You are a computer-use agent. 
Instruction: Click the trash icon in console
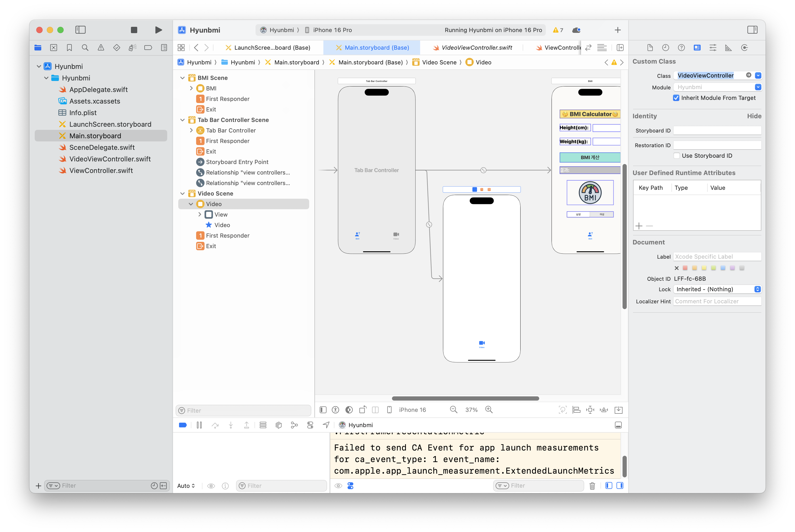[592, 485]
